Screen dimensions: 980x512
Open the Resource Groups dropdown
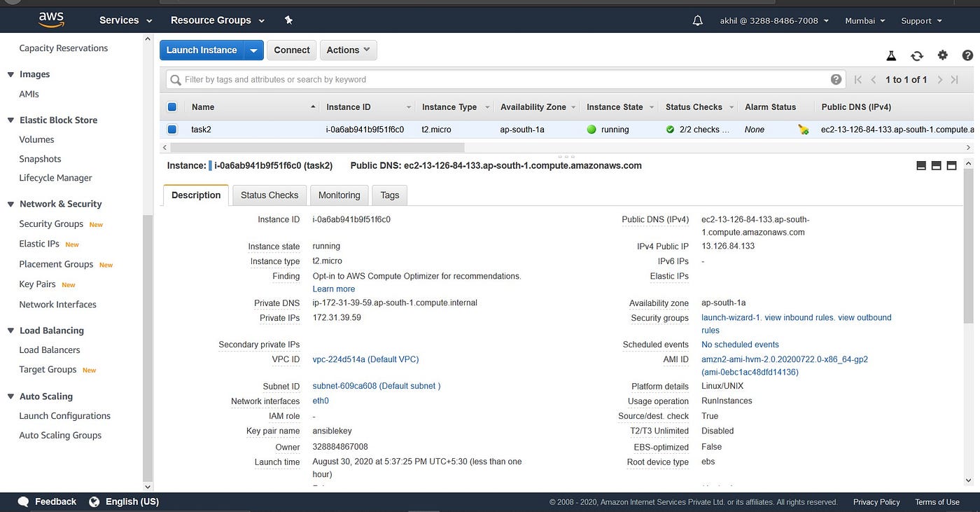pos(218,20)
